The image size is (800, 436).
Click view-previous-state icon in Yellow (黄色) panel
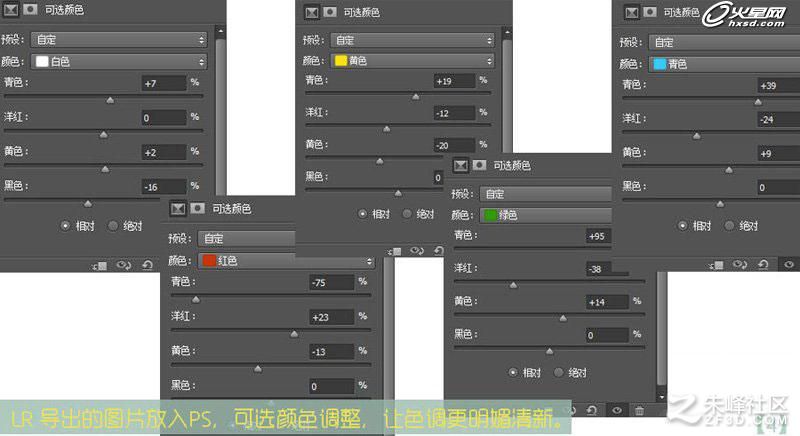[417, 251]
